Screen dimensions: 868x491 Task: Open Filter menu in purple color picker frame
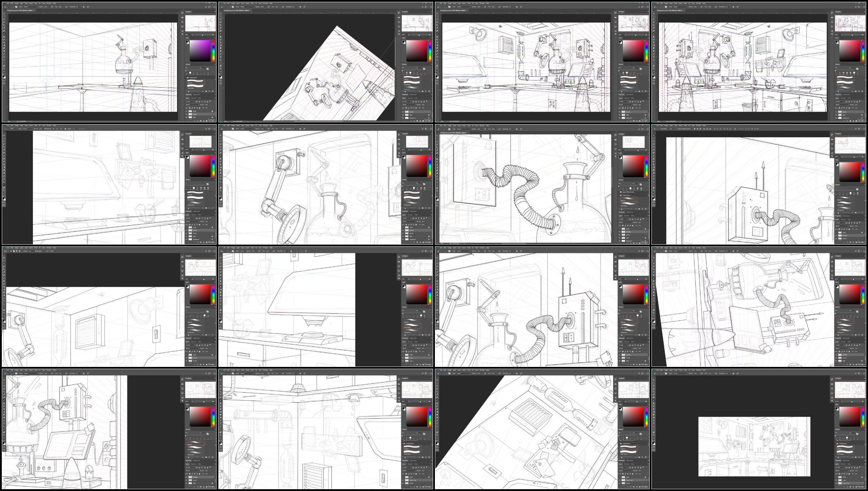coord(36,3)
